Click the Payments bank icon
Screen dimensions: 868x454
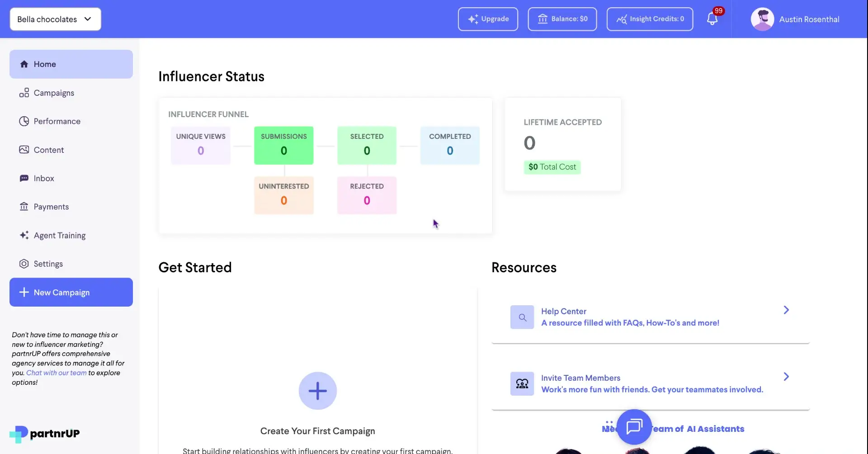(24, 206)
